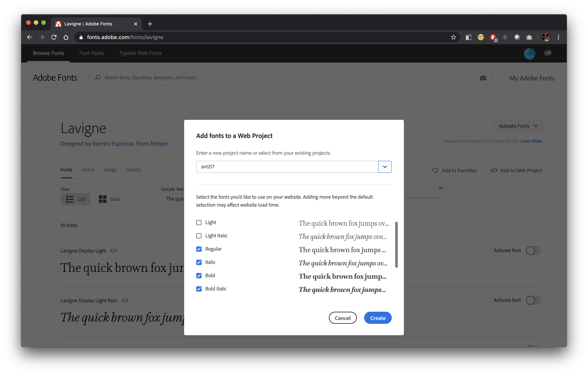
Task: Toggle Activate font for Lavigne Display Light
Action: pos(533,251)
